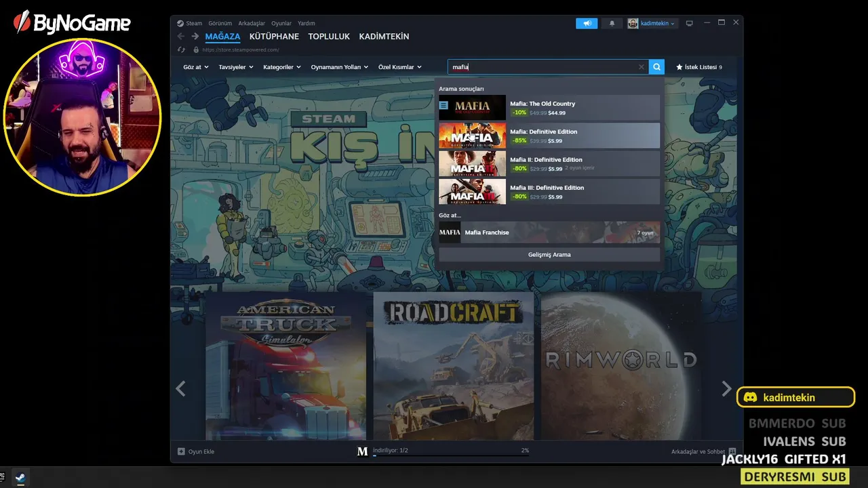
Task: Open the American Truck Simulator card
Action: click(x=285, y=366)
